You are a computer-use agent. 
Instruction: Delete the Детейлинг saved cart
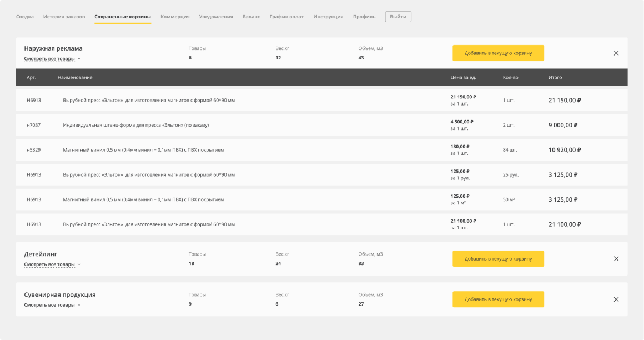[x=616, y=259]
